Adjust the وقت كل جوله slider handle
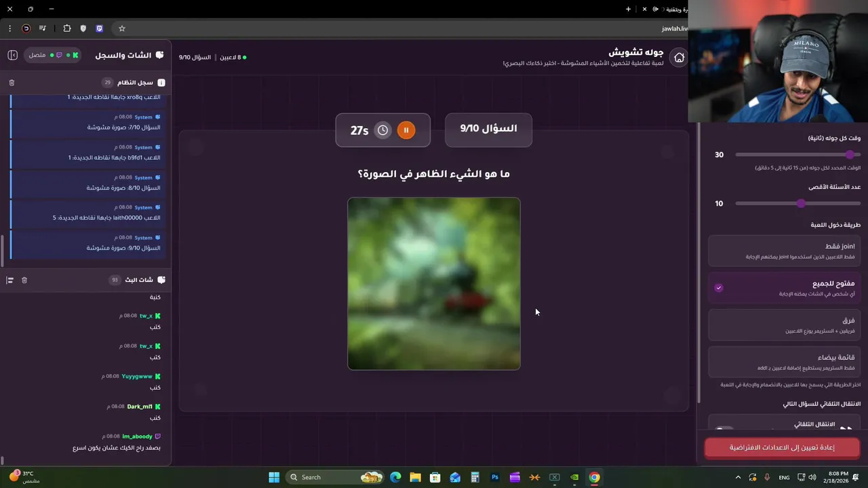Image resolution: width=868 pixels, height=488 pixels. [x=849, y=155]
